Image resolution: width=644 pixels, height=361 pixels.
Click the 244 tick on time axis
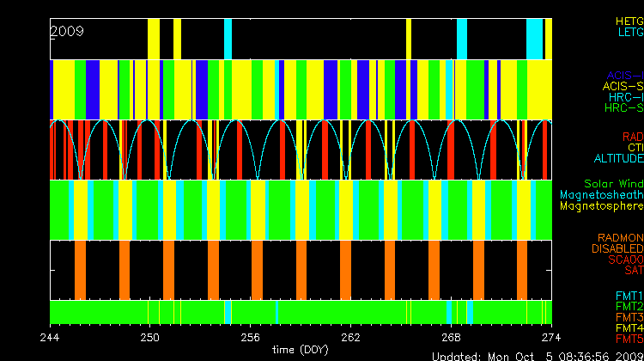[50, 337]
